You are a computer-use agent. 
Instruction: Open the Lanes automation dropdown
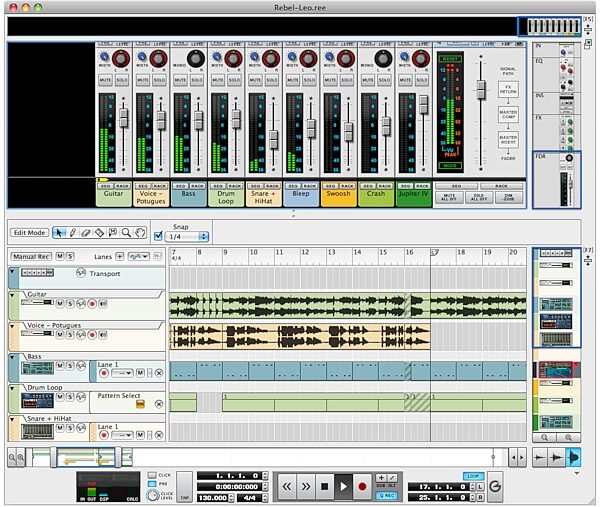pos(139,256)
